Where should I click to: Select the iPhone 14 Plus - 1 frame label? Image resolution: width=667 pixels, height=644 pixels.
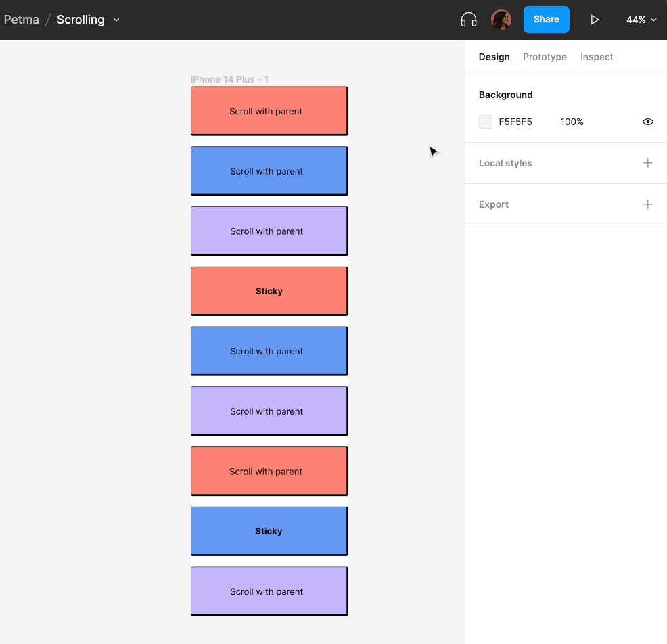coord(229,79)
